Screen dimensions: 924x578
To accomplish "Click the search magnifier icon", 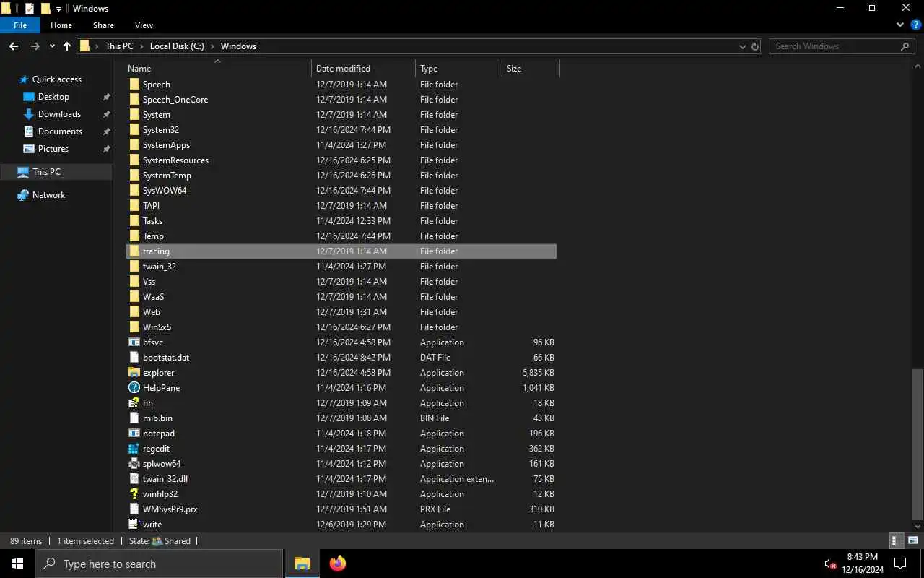I will tap(905, 46).
